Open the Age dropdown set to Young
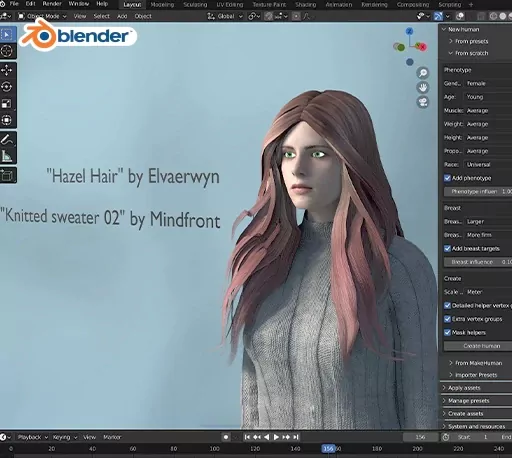The image size is (512, 458). coord(488,97)
